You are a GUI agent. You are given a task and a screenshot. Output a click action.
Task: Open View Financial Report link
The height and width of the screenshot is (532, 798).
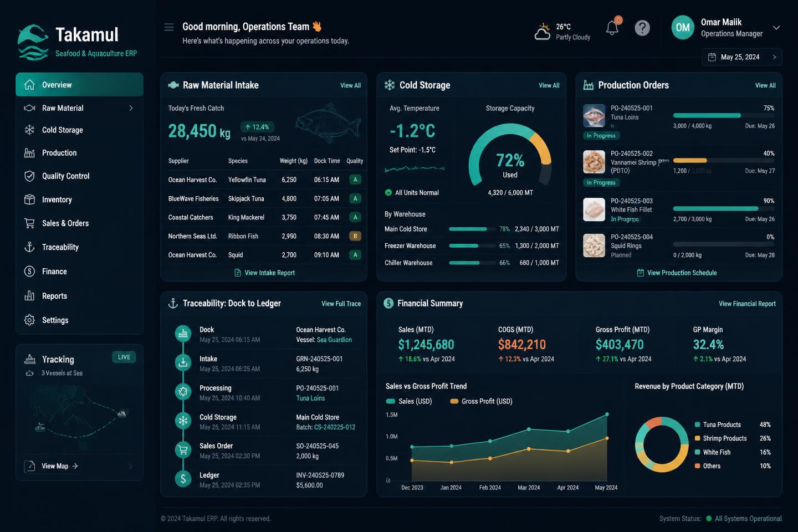click(747, 304)
